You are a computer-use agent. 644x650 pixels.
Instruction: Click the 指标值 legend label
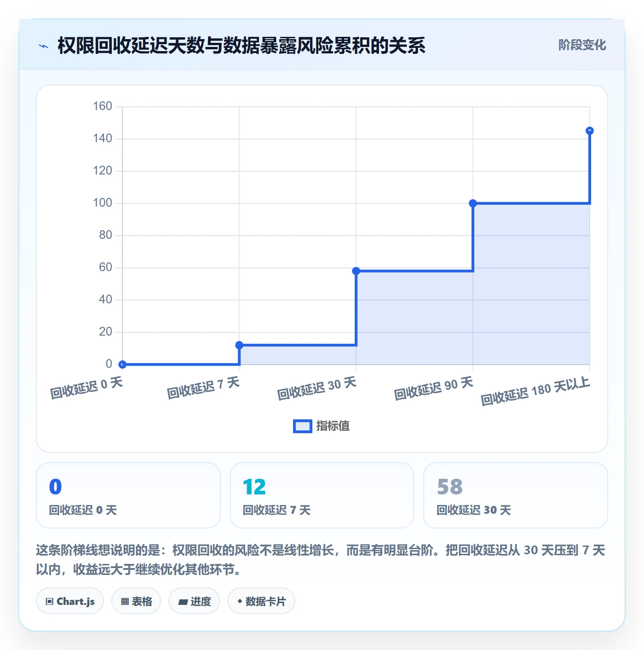[333, 426]
